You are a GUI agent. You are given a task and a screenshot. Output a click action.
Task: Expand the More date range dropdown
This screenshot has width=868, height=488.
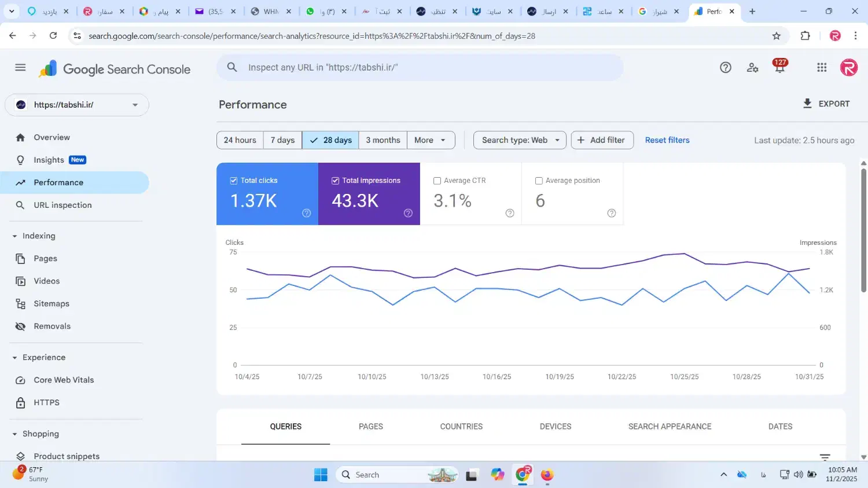click(x=431, y=140)
